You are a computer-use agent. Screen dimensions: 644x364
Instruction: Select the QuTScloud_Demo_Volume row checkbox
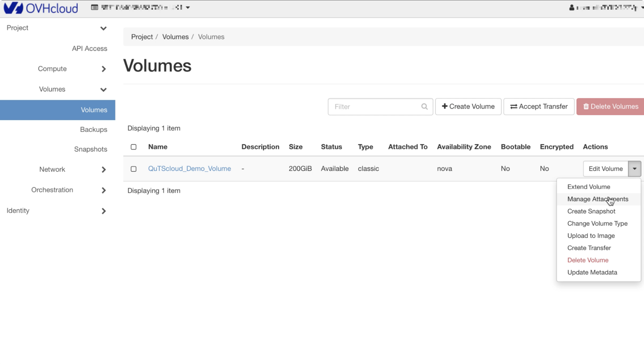pyautogui.click(x=133, y=169)
